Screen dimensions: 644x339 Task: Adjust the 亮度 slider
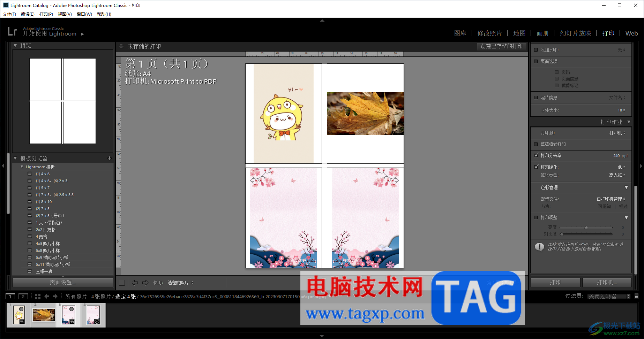pyautogui.click(x=586, y=228)
